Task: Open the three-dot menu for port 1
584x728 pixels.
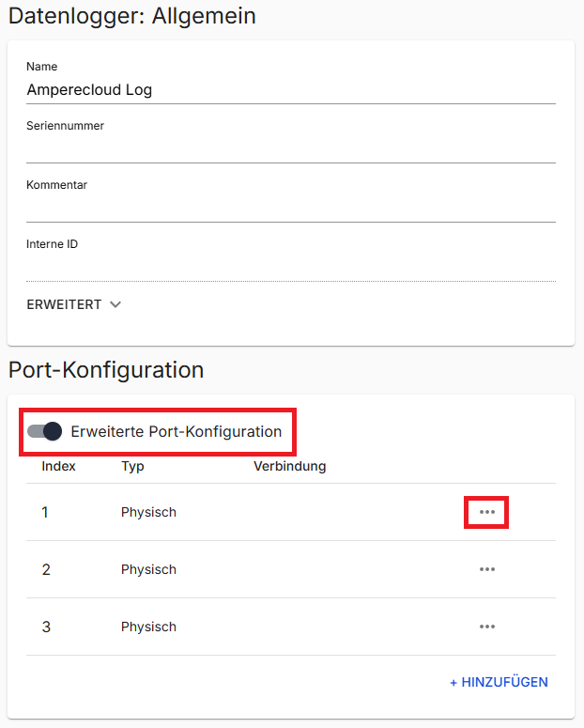Action: coord(486,512)
